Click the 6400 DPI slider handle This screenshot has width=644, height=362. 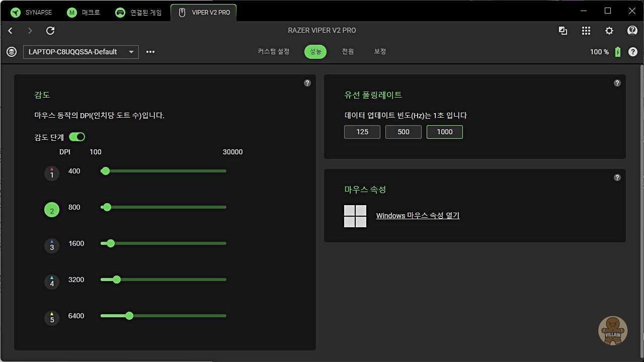(129, 316)
